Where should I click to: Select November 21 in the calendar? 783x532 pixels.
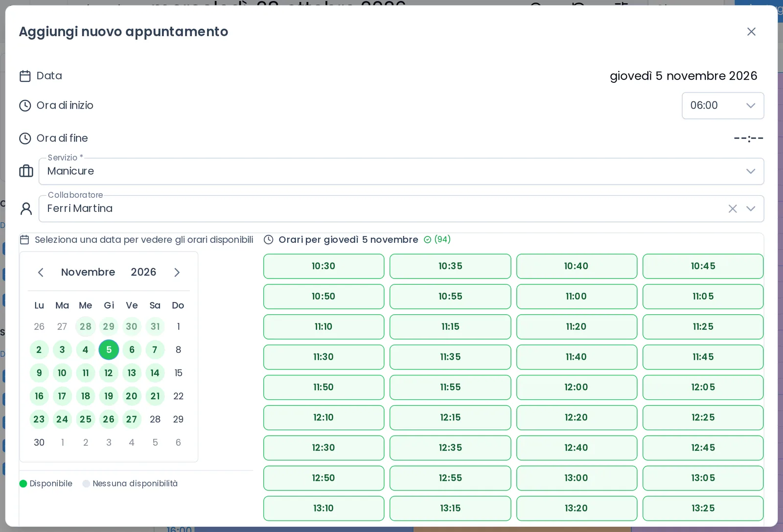[155, 396]
